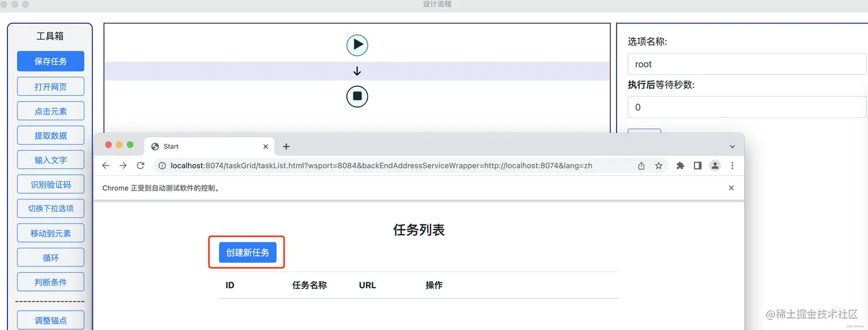Click 输入文字 in toolbox
The width and height of the screenshot is (868, 330).
tap(51, 160)
